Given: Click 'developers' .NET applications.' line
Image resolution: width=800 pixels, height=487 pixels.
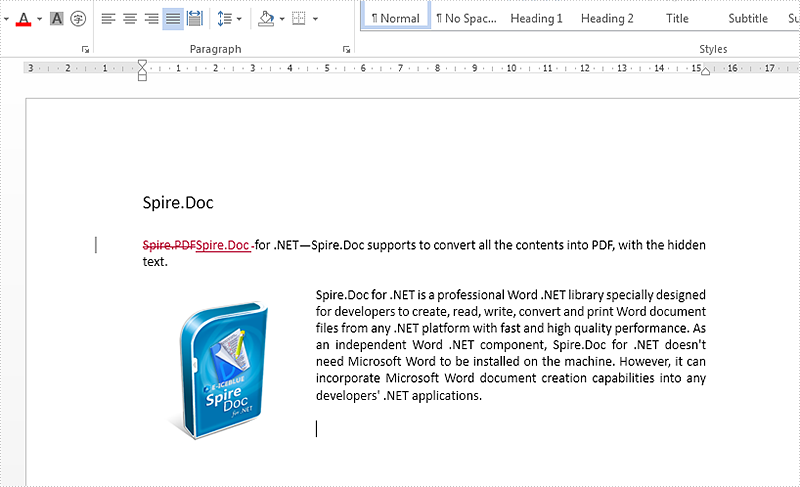Looking at the screenshot, I should pyautogui.click(x=398, y=396).
